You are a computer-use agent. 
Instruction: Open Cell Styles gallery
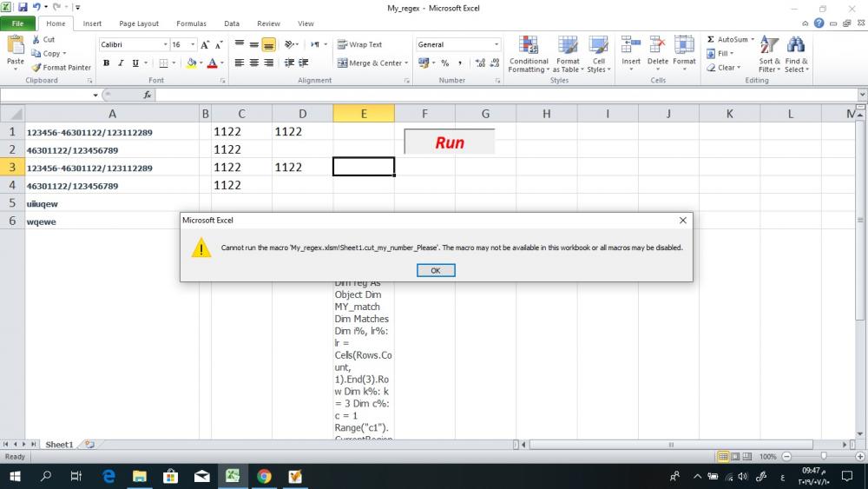click(x=598, y=54)
